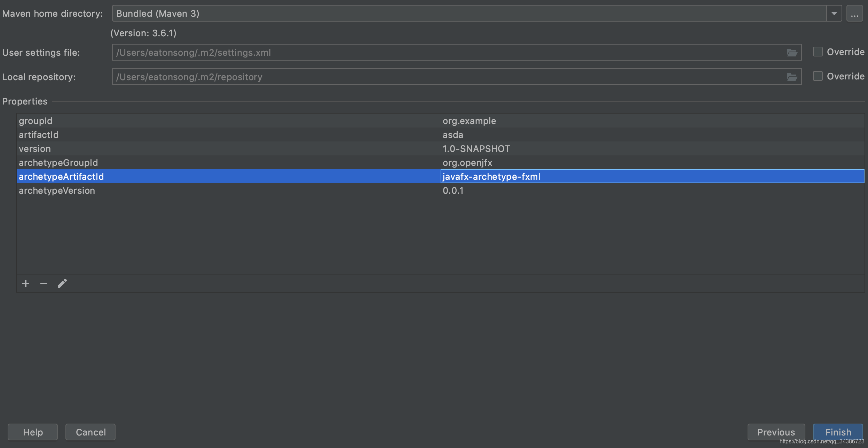Click the ellipsis browse button for Maven home
Viewport: 868px width, 448px height.
854,14
